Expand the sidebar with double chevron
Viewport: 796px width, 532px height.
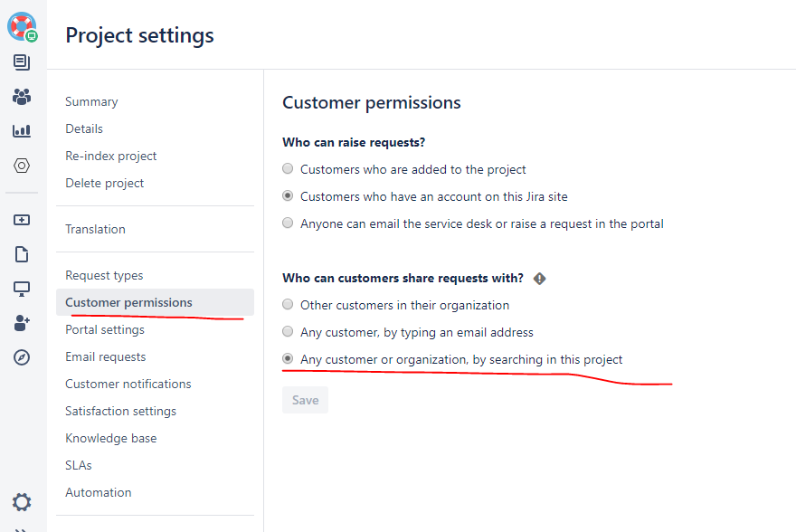pyautogui.click(x=22, y=528)
